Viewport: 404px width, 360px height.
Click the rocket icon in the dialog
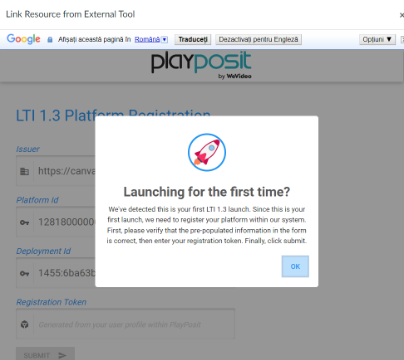207,152
